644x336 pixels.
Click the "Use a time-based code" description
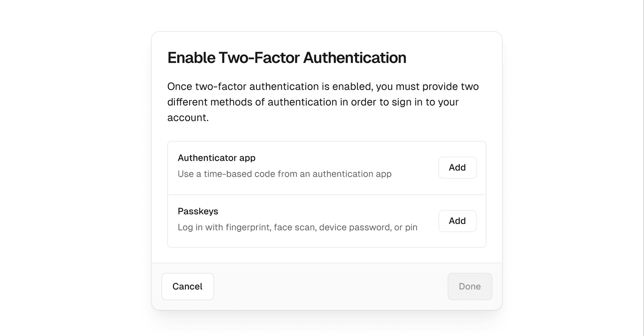(284, 174)
